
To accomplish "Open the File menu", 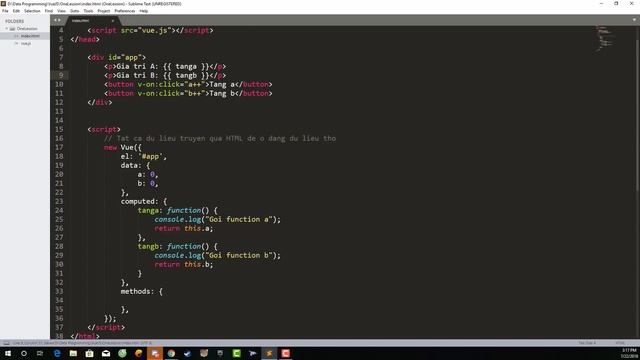I will 5,11.
